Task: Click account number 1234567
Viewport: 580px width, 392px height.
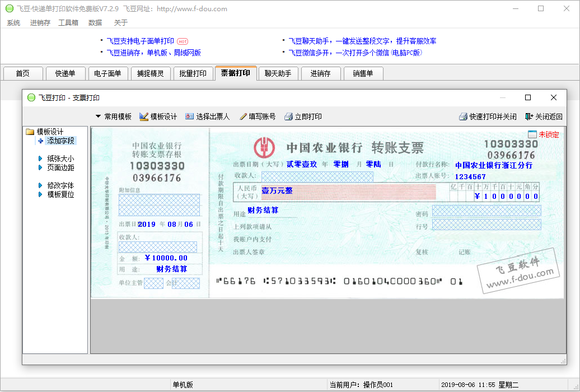Action: [470, 177]
